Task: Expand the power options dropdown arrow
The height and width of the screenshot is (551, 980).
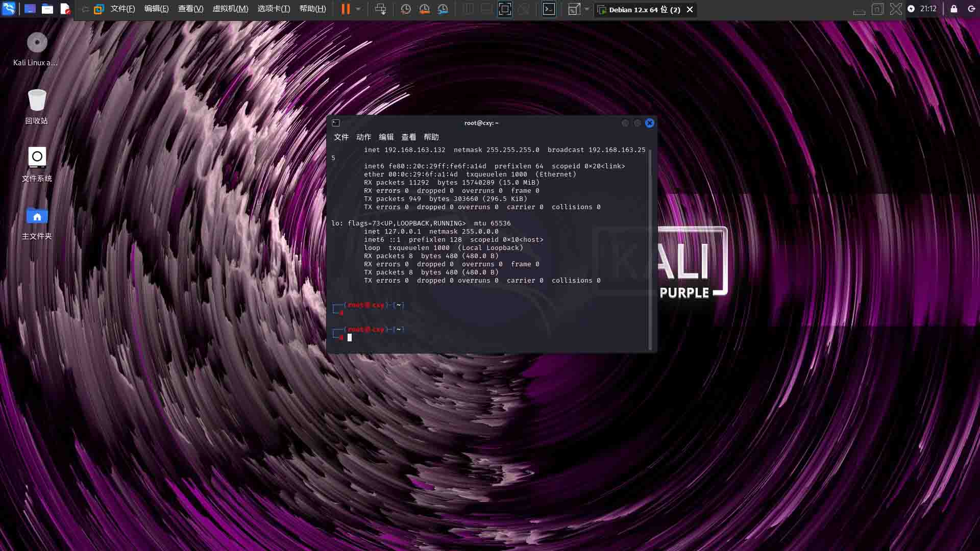Action: (x=358, y=9)
